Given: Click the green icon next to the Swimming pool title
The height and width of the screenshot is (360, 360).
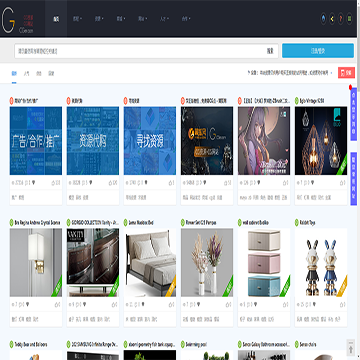Looking at the screenshot, I should click(x=183, y=344).
